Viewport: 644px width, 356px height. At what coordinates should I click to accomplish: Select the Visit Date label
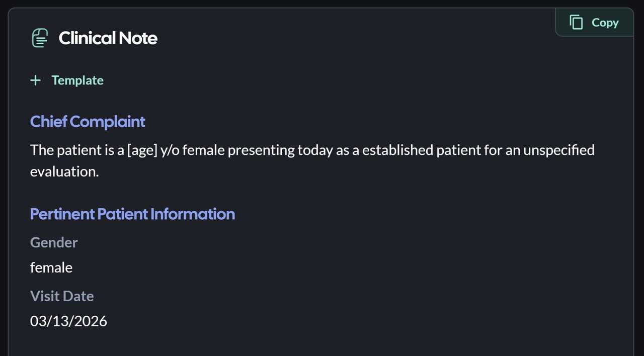click(62, 296)
